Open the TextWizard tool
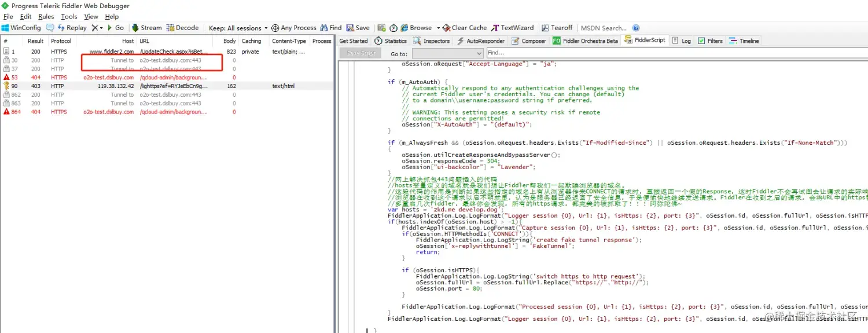The height and width of the screenshot is (333, 868). (x=513, y=28)
